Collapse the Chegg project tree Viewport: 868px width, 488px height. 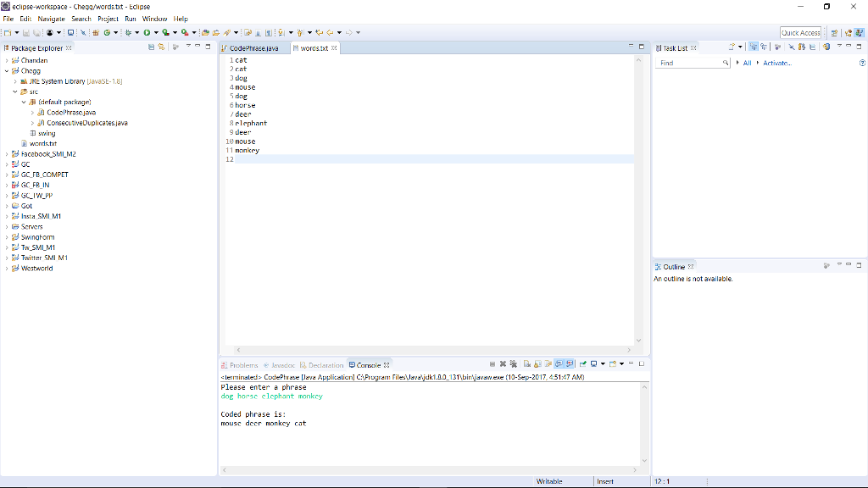[x=7, y=71]
